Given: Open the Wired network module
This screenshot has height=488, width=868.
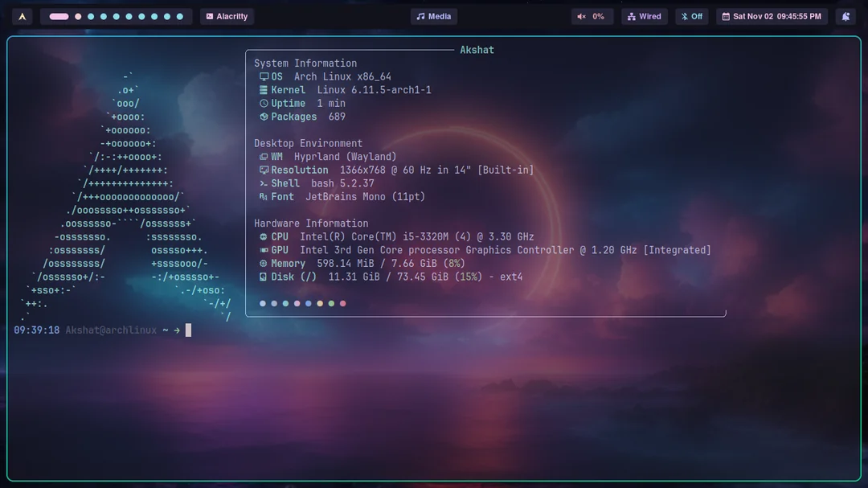Looking at the screenshot, I should (645, 17).
